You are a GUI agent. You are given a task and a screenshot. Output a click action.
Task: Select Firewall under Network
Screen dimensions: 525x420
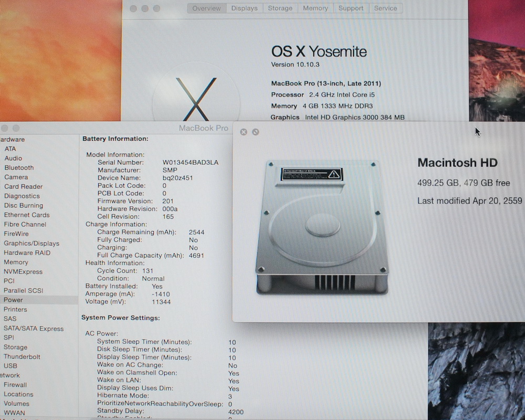pyautogui.click(x=15, y=385)
